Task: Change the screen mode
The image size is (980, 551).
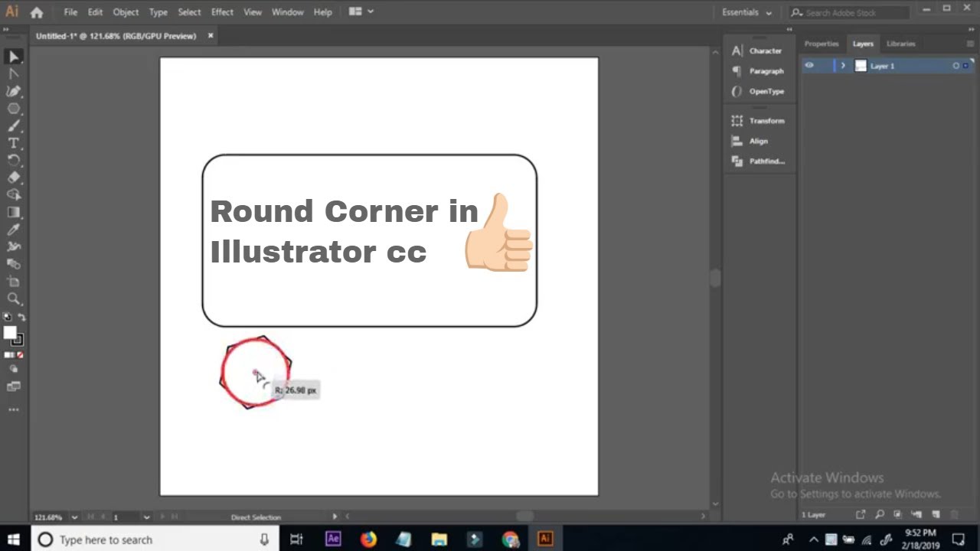Action: (13, 386)
